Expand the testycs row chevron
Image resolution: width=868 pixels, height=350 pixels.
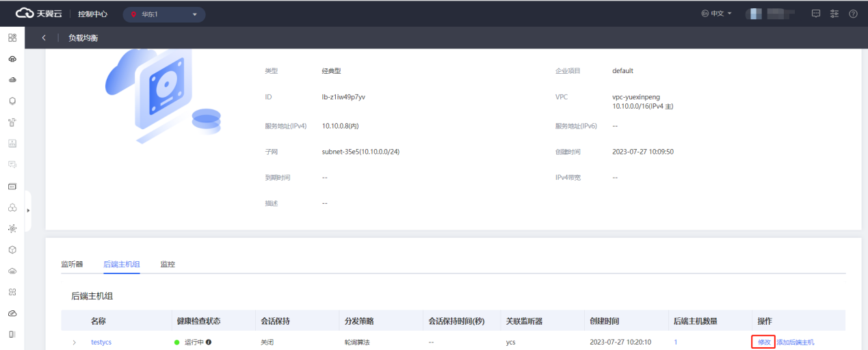75,342
